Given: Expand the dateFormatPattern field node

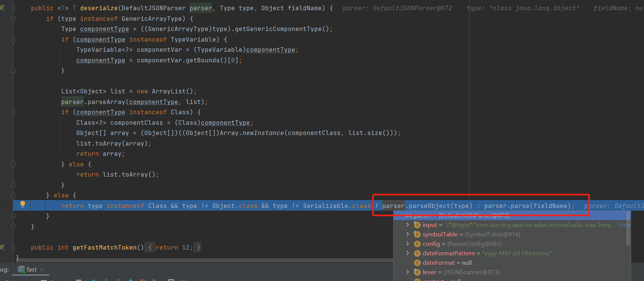Looking at the screenshot, I should click(408, 253).
